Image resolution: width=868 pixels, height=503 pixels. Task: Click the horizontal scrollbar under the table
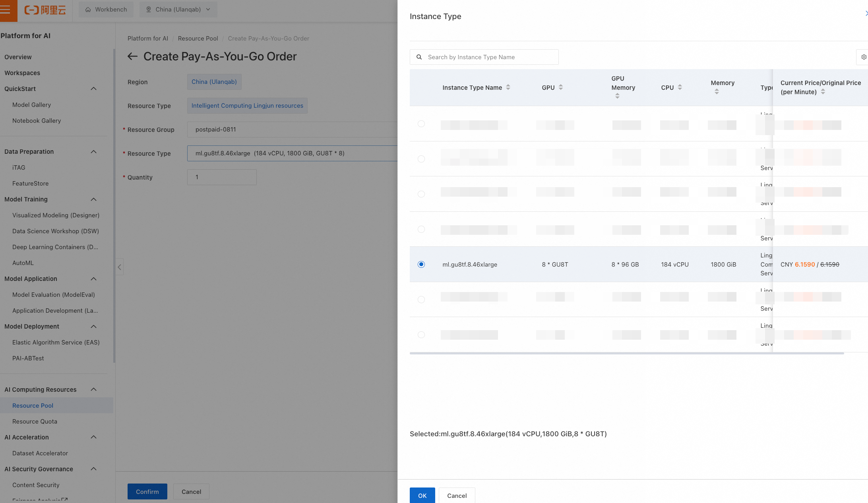626,353
